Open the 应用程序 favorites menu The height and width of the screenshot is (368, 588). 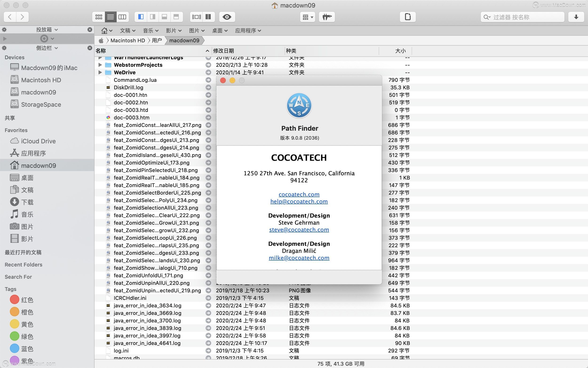[248, 31]
